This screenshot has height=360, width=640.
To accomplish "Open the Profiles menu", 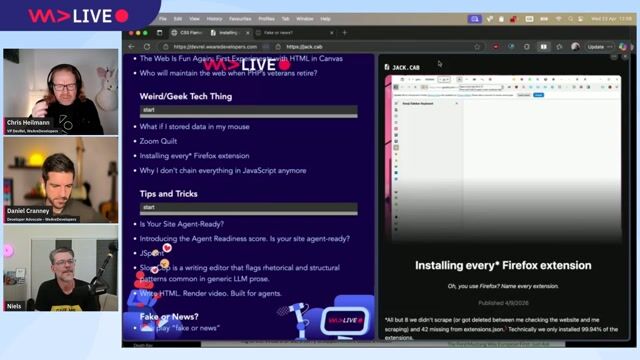I will 267,19.
